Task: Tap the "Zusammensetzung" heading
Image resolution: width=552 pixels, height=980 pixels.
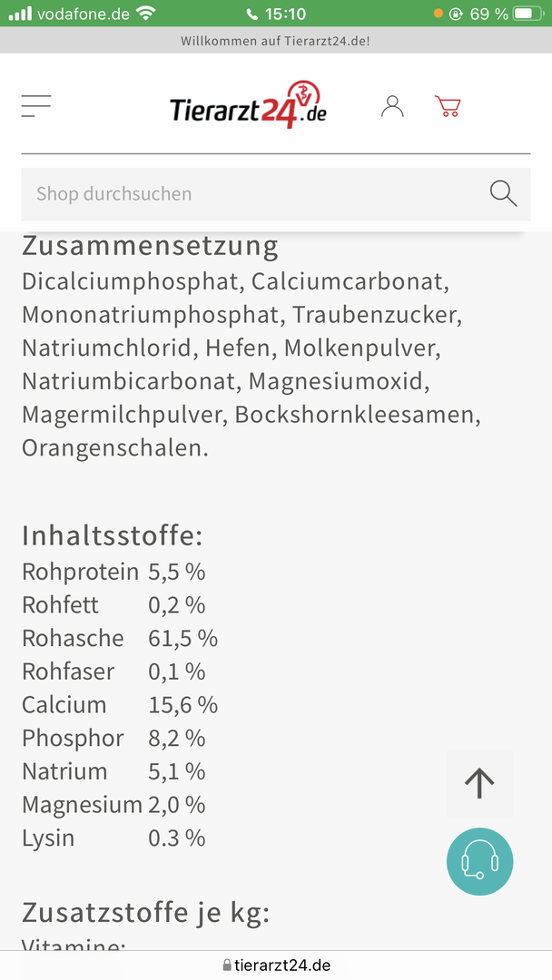Action: [150, 246]
